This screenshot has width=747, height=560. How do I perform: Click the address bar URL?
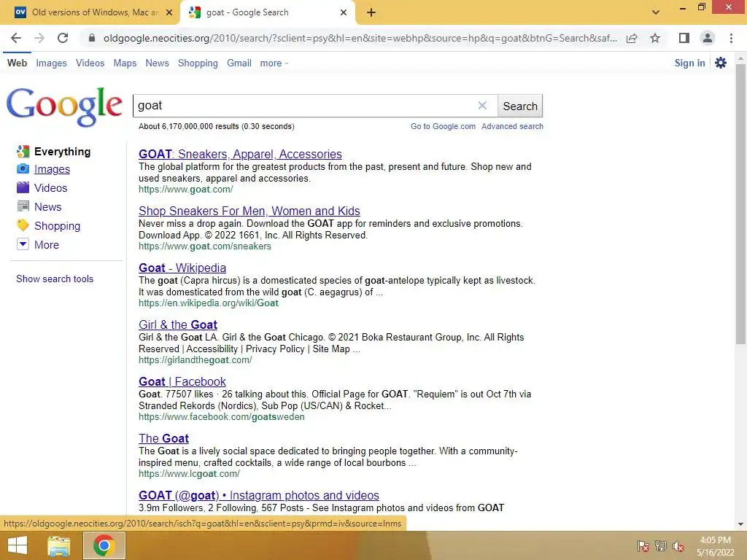point(360,38)
